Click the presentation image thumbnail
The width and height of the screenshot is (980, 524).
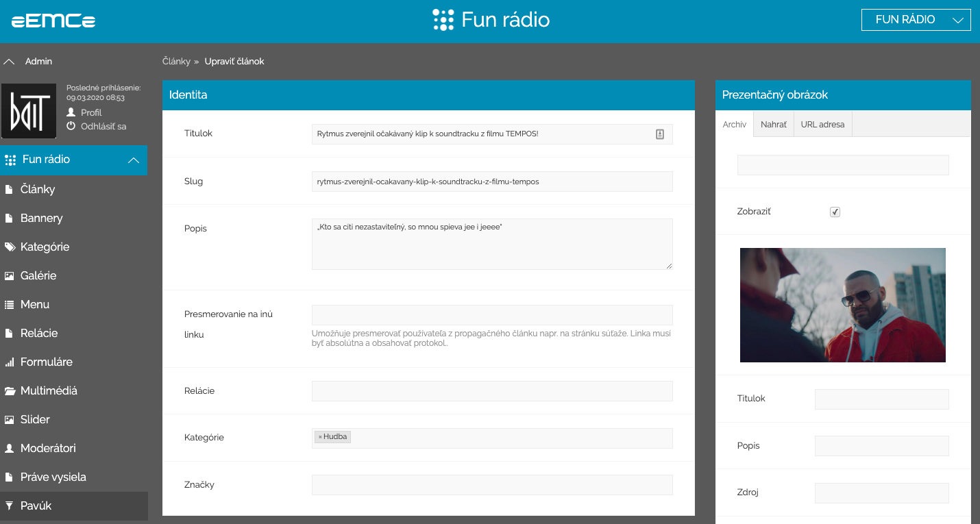point(842,305)
